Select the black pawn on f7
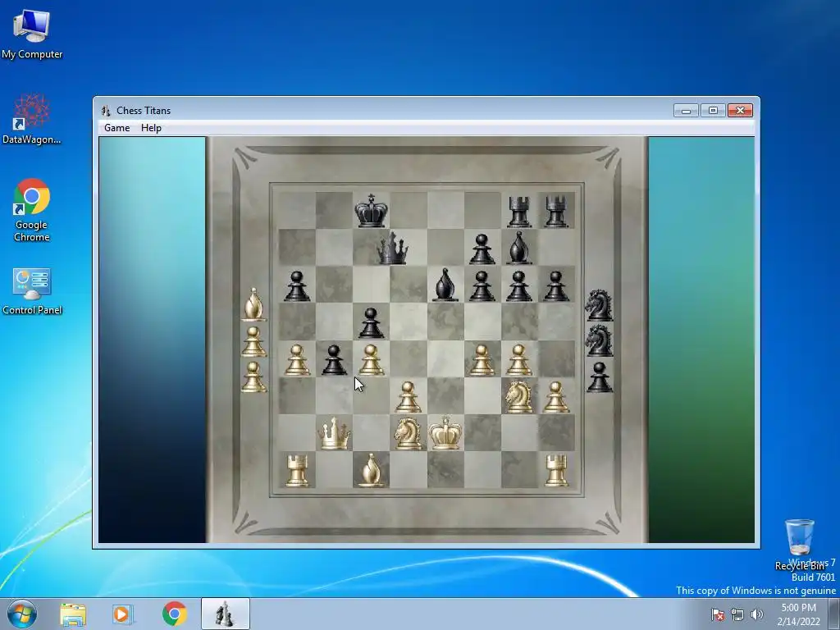 pyautogui.click(x=482, y=249)
